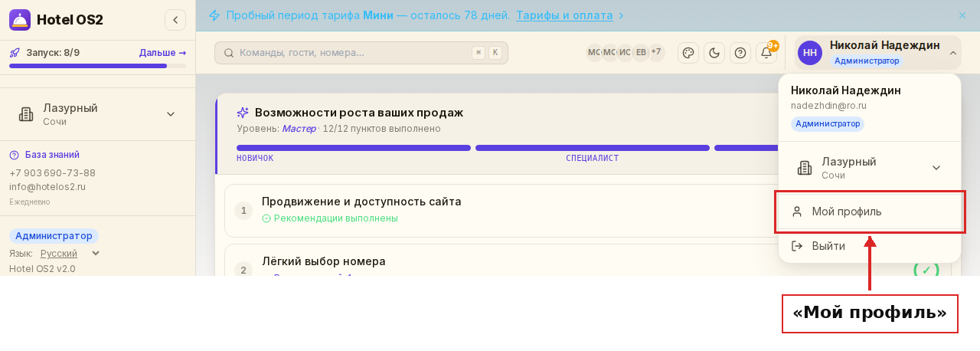
Task: Click the phone number +7 903 690-73-88
Action: pyautogui.click(x=52, y=173)
